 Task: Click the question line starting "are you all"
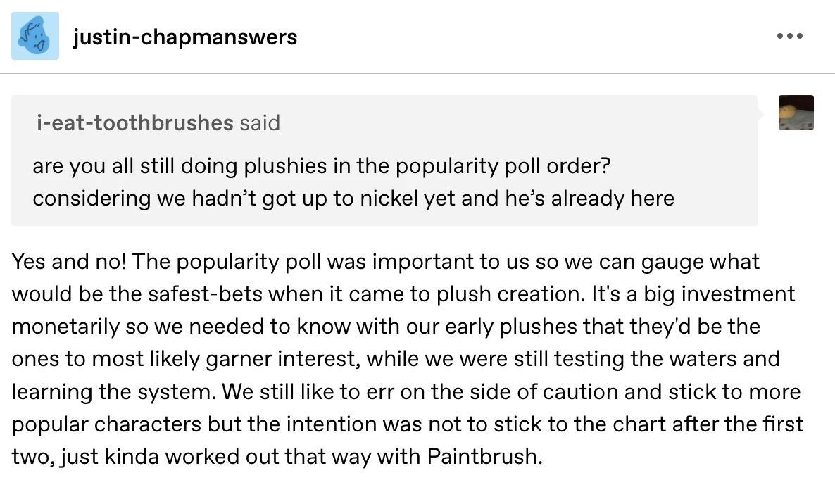(320, 166)
